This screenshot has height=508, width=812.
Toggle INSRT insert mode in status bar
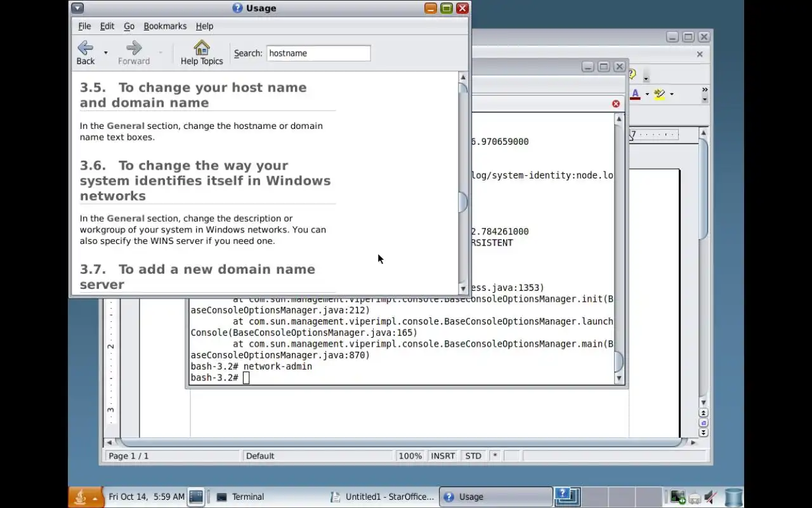click(443, 456)
